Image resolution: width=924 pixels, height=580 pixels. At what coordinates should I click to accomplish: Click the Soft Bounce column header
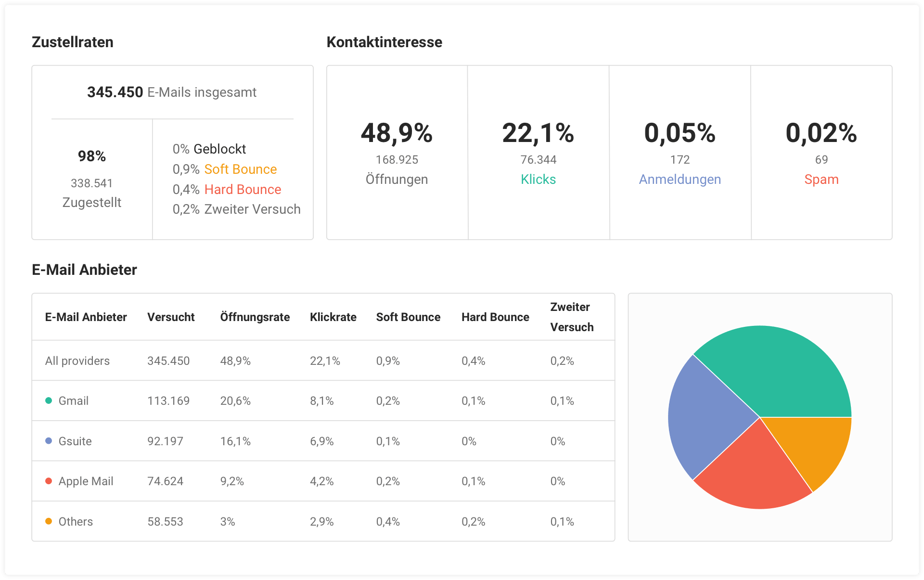408,317
